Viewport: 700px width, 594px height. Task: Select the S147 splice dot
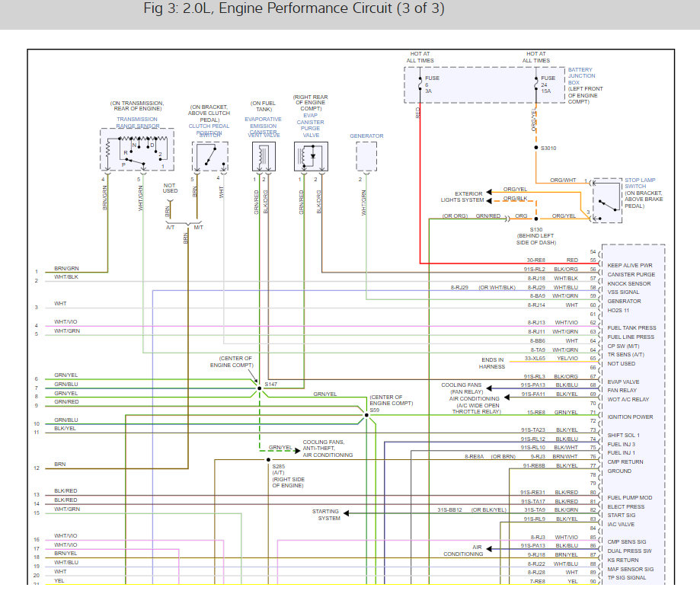260,388
